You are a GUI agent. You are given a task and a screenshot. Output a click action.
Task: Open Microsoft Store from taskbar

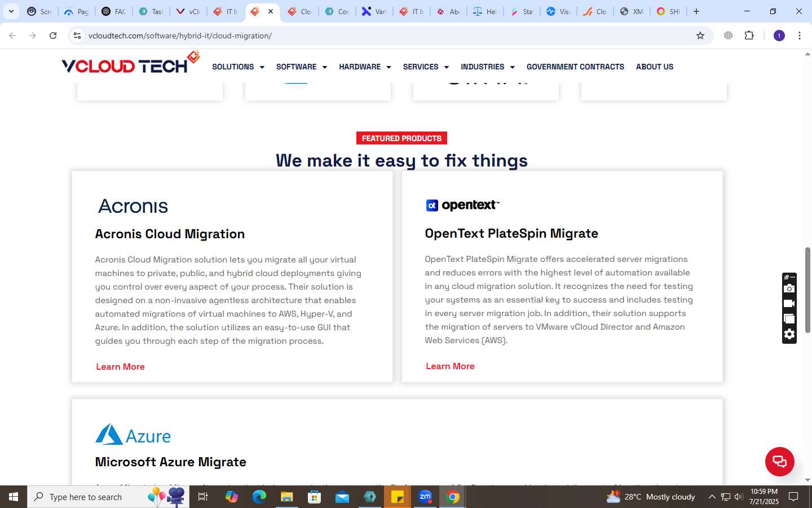314,497
